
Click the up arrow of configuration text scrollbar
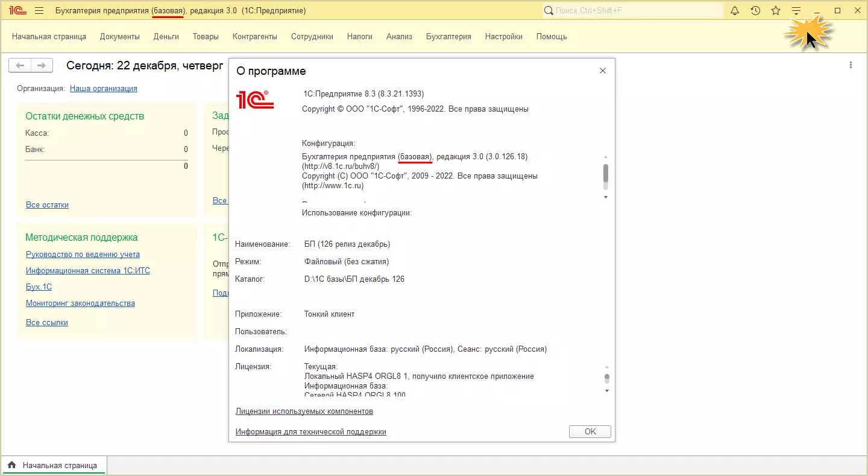(x=606, y=156)
